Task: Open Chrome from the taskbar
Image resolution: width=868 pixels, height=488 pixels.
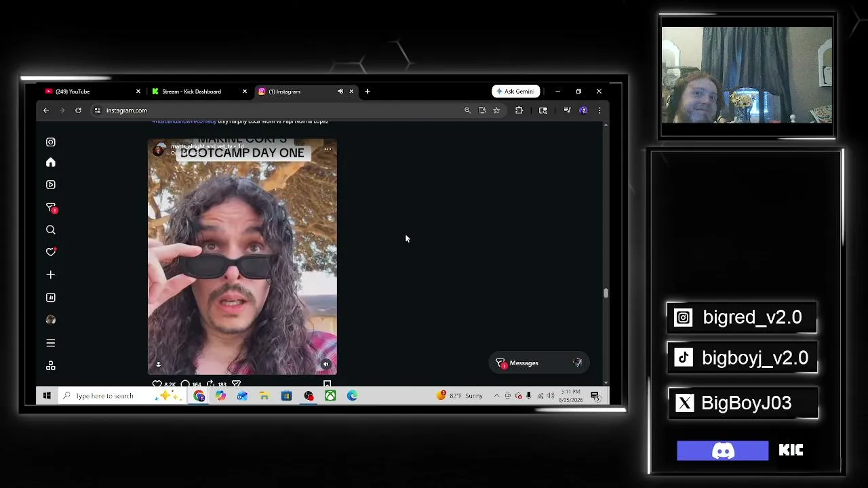Action: pyautogui.click(x=199, y=396)
